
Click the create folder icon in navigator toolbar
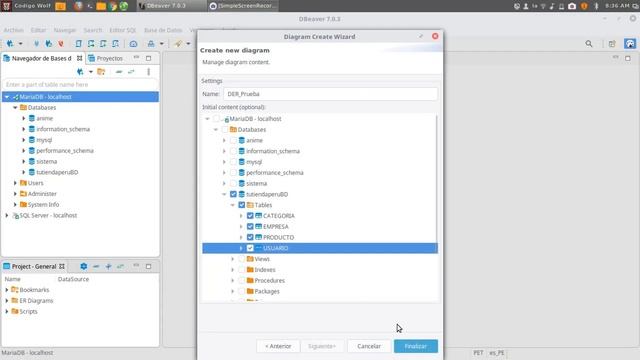101,72
